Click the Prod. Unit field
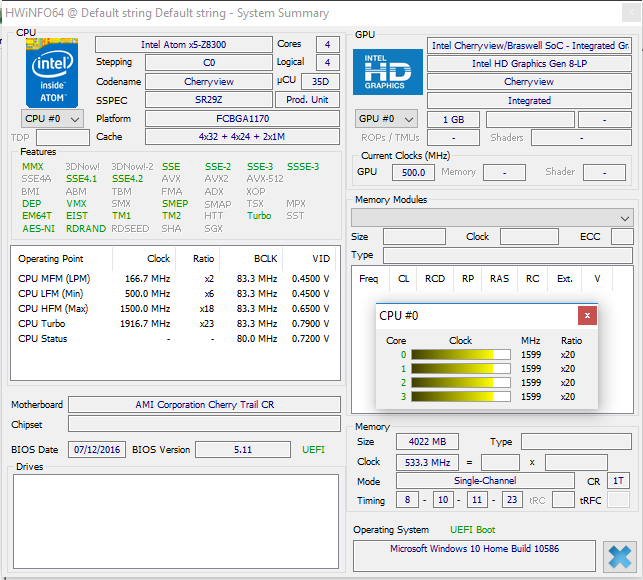The image size is (643, 580). pos(307,100)
